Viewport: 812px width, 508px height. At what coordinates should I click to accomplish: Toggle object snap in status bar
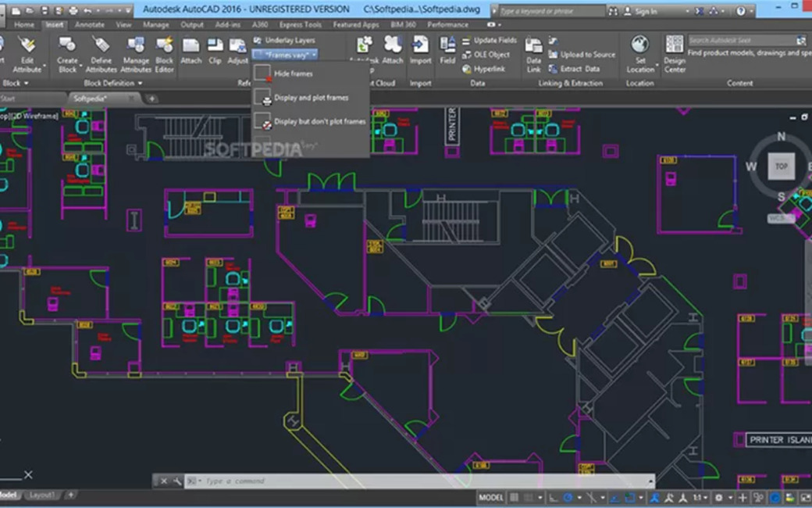630,498
